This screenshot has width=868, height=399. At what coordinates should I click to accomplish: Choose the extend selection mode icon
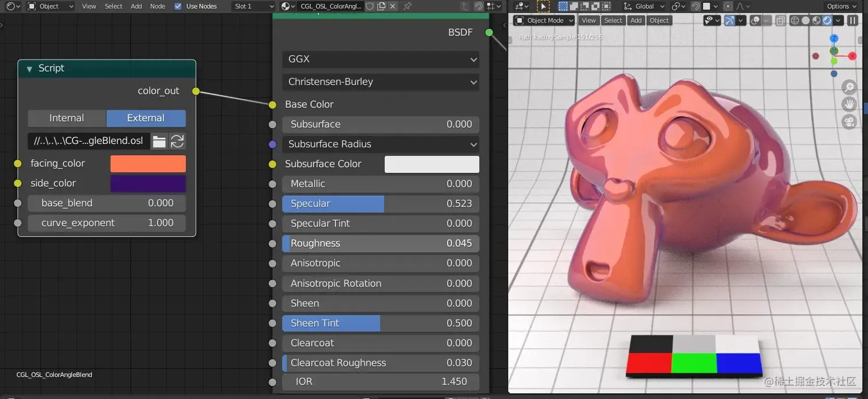(574, 6)
